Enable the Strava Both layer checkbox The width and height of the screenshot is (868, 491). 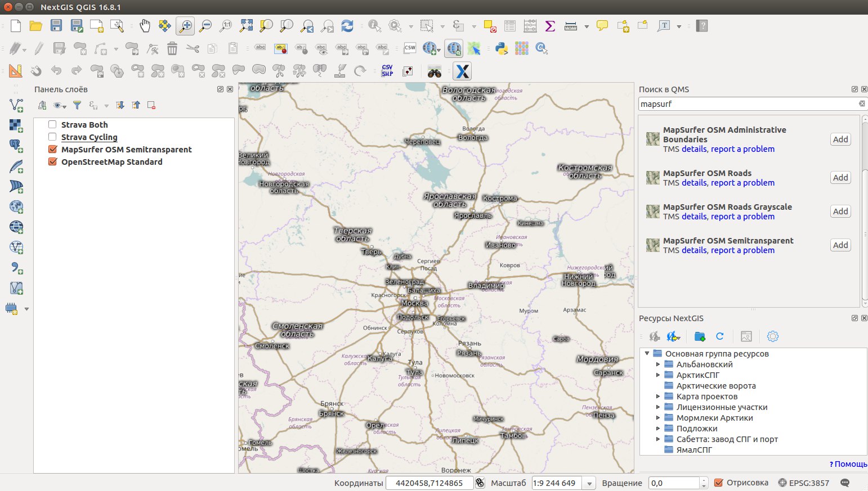(x=52, y=125)
